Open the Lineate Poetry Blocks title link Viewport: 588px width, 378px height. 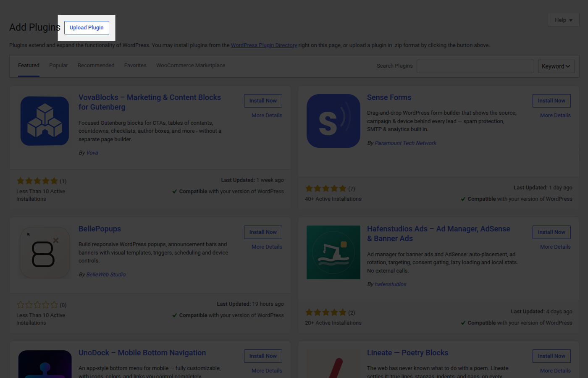[407, 353]
